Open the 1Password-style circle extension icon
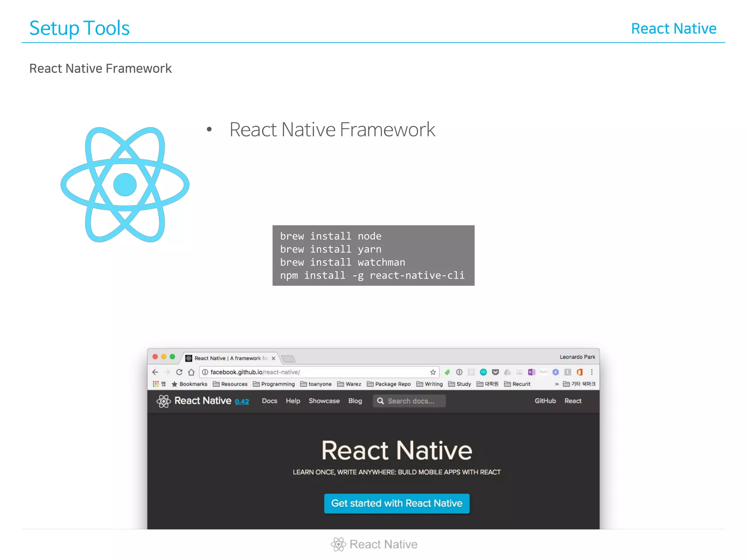The width and height of the screenshot is (747, 560). click(x=459, y=372)
